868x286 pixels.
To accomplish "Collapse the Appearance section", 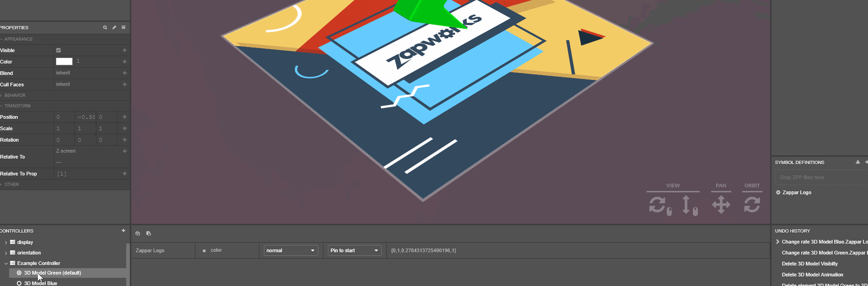I will click(x=2, y=39).
